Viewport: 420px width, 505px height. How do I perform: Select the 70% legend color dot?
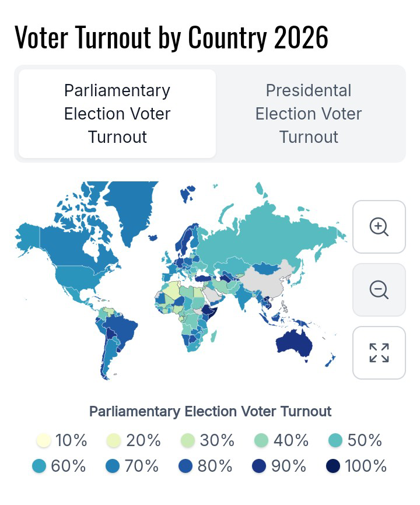[x=113, y=467]
